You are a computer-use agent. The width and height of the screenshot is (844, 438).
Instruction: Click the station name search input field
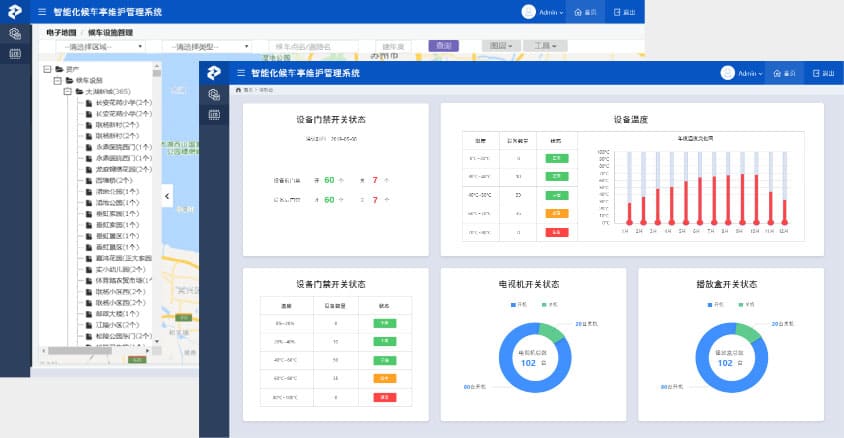click(314, 47)
